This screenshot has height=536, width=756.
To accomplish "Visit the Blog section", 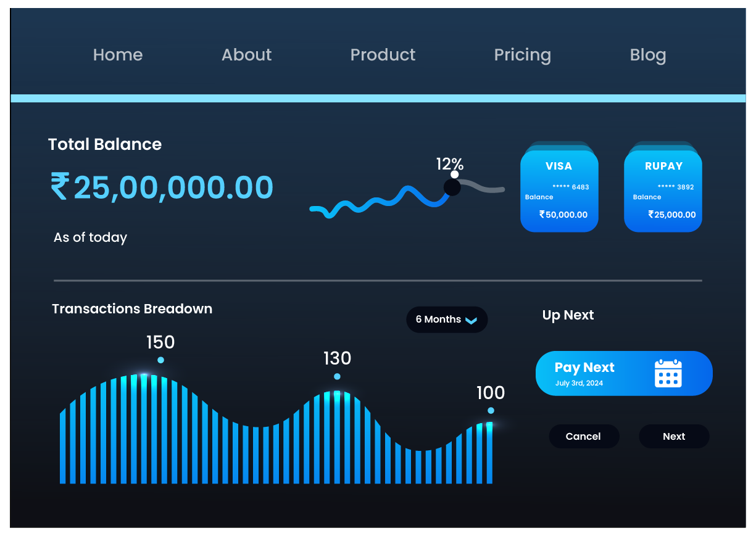I will tap(647, 55).
